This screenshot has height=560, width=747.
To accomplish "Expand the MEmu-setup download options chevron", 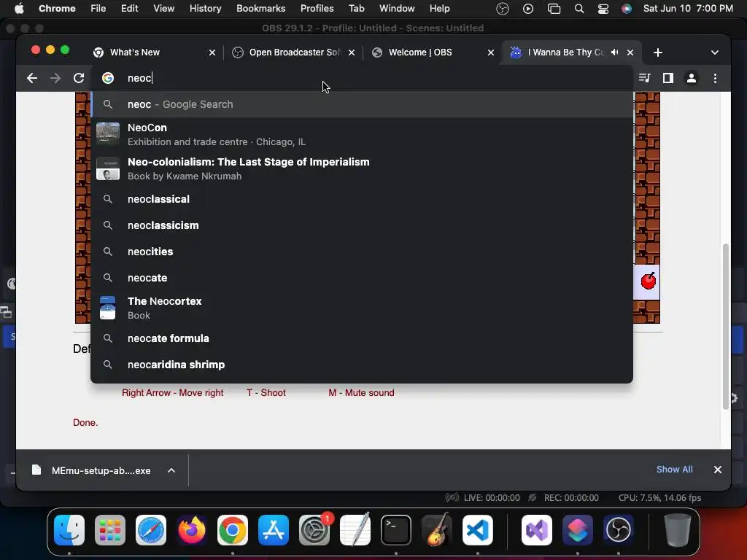I will 171,470.
